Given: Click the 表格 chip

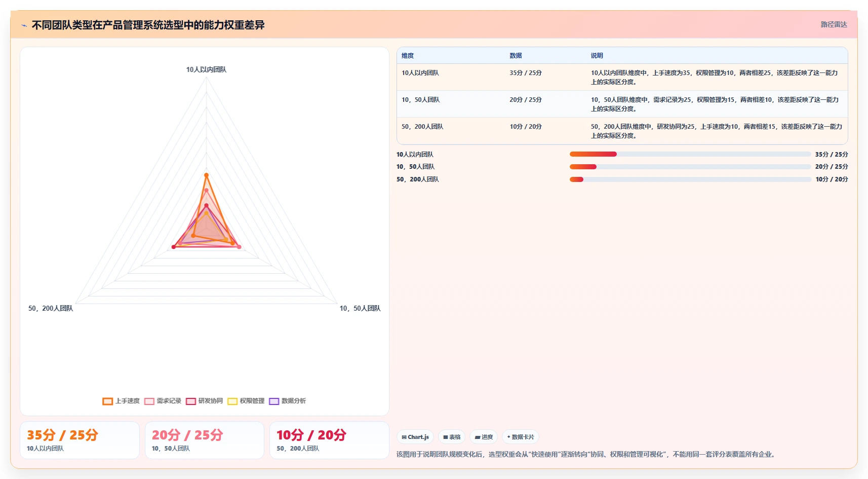Looking at the screenshot, I should 452,437.
